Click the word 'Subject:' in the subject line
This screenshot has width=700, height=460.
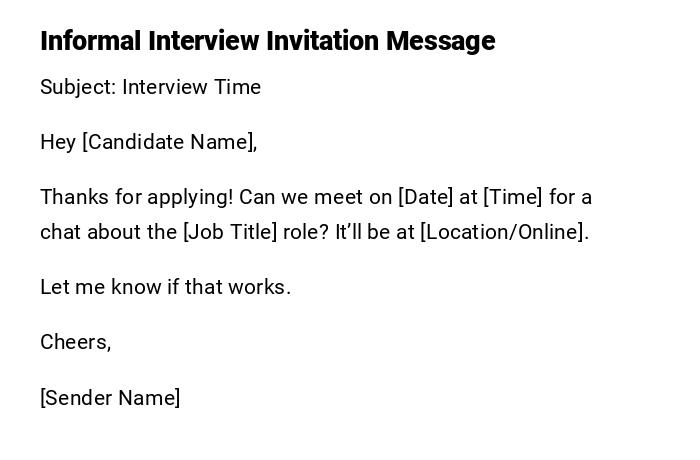pos(78,87)
